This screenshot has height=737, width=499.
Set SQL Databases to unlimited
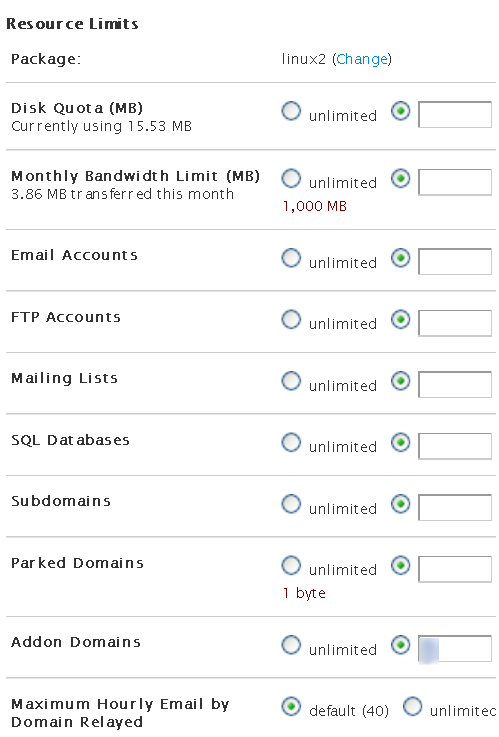[x=291, y=443]
